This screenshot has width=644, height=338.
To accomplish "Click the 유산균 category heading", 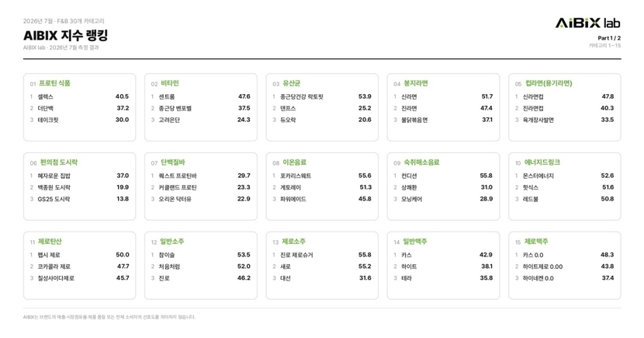I will coord(292,83).
